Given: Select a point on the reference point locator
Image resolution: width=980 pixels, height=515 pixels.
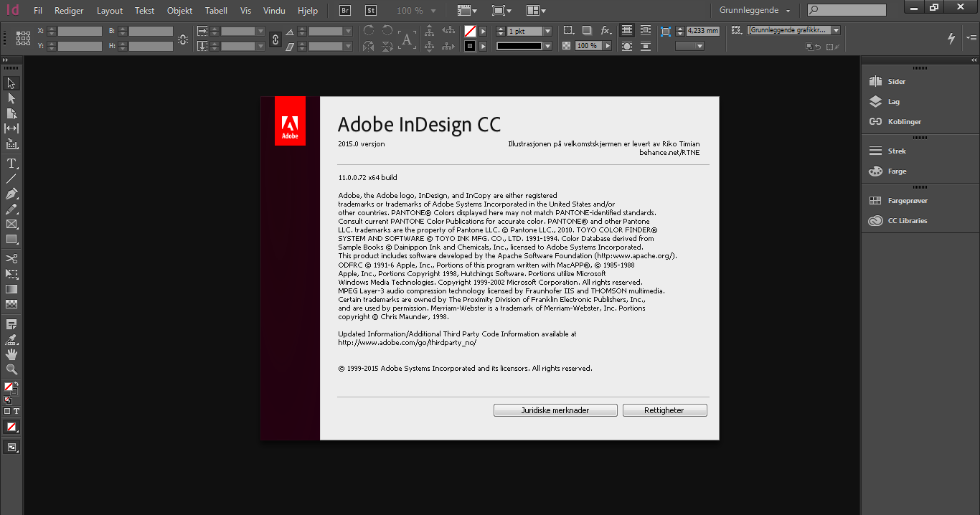Looking at the screenshot, I should point(23,39).
